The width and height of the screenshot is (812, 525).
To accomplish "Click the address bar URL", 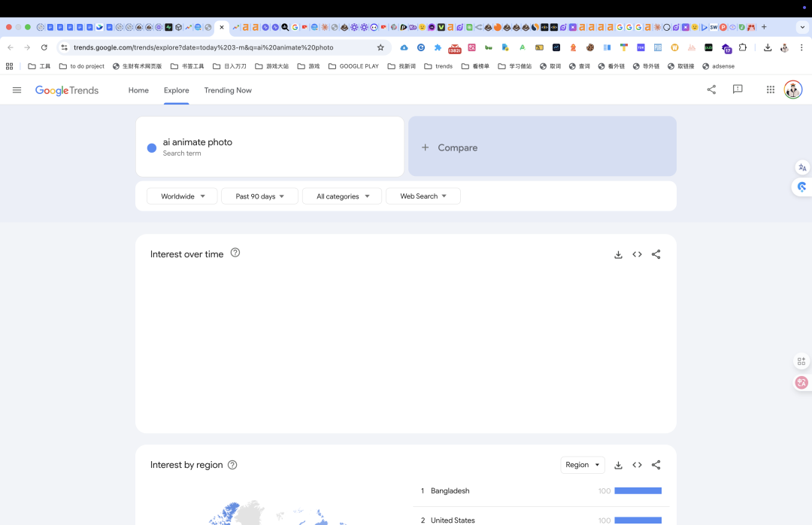I will (204, 47).
